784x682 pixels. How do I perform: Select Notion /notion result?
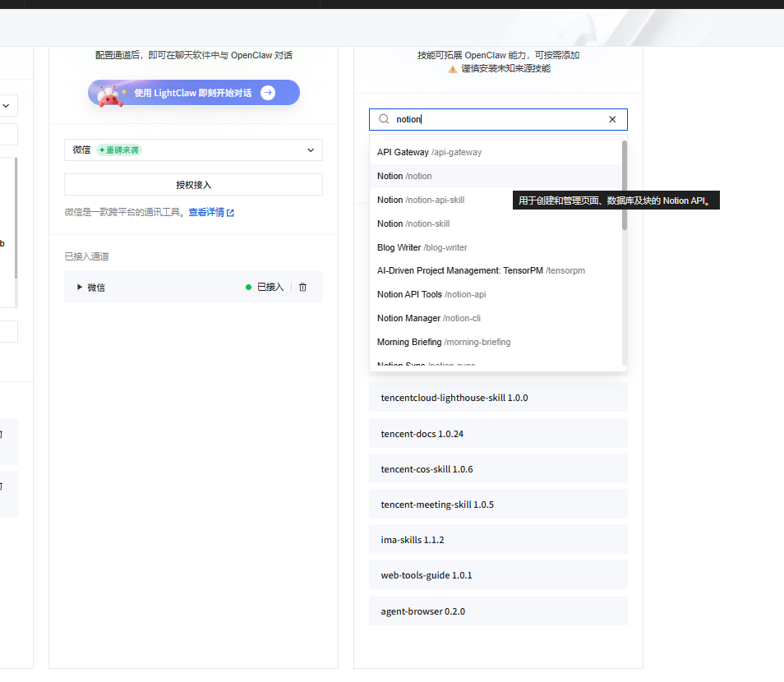[x=496, y=176]
